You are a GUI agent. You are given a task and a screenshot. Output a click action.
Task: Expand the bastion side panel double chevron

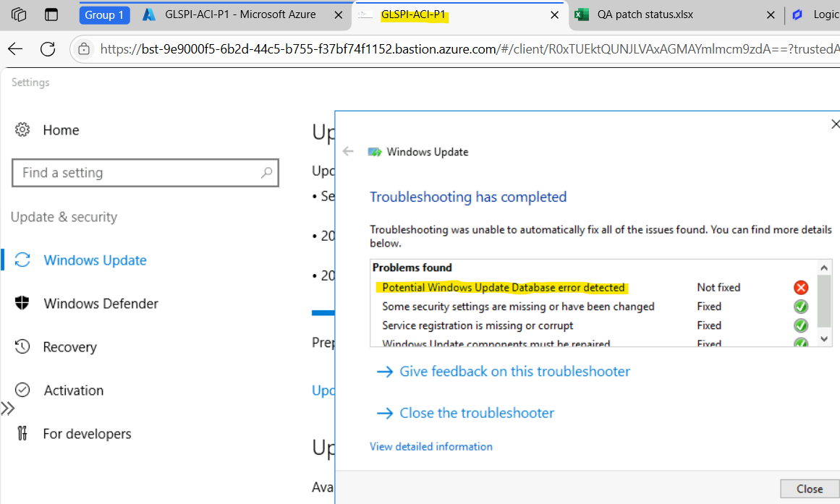[x=7, y=409]
